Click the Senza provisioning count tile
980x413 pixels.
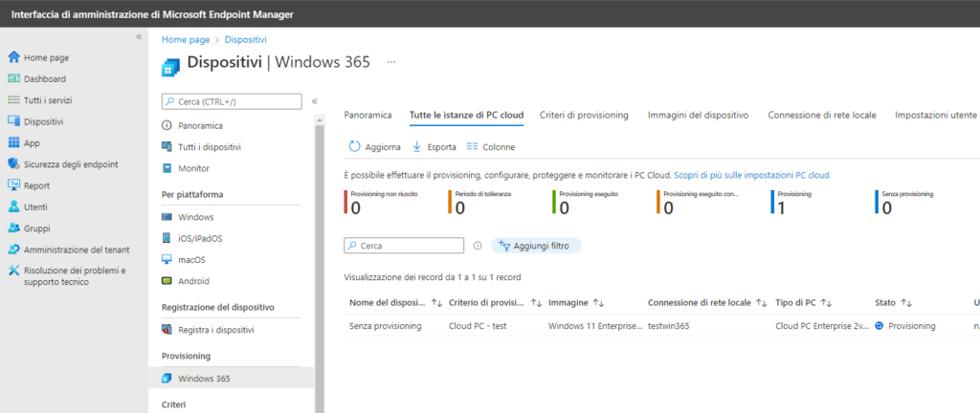tap(904, 202)
